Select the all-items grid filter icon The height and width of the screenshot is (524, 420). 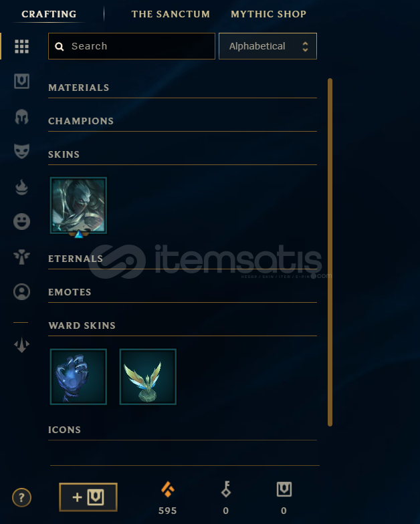(x=21, y=47)
